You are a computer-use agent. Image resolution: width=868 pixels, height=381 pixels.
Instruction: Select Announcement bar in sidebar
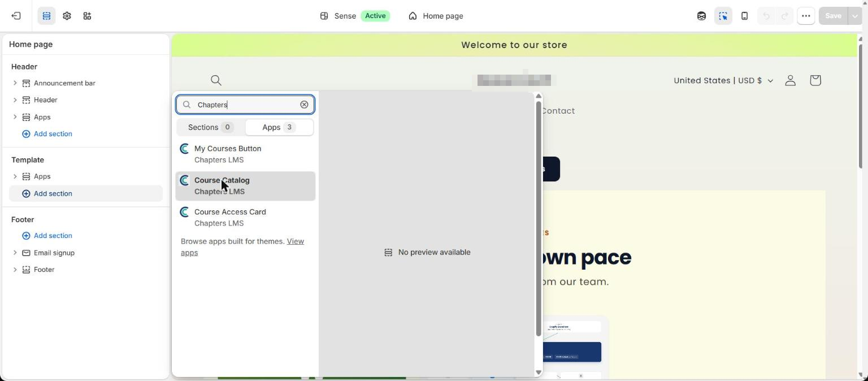click(64, 83)
